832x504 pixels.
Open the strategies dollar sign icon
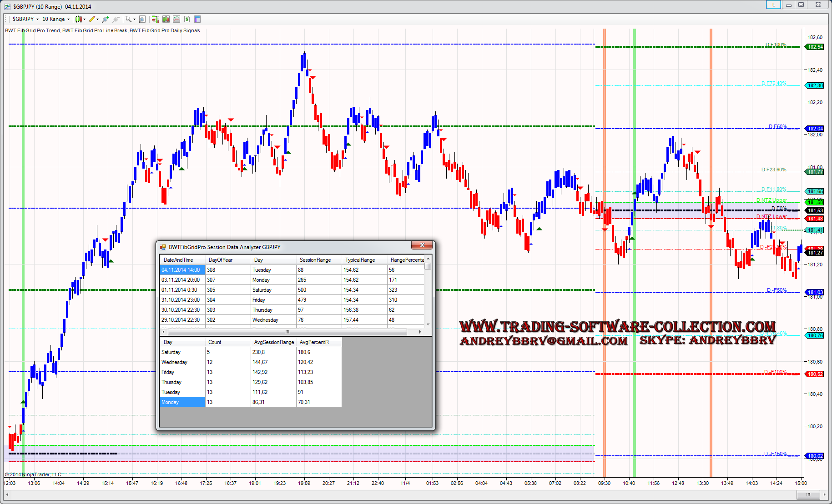coord(187,19)
